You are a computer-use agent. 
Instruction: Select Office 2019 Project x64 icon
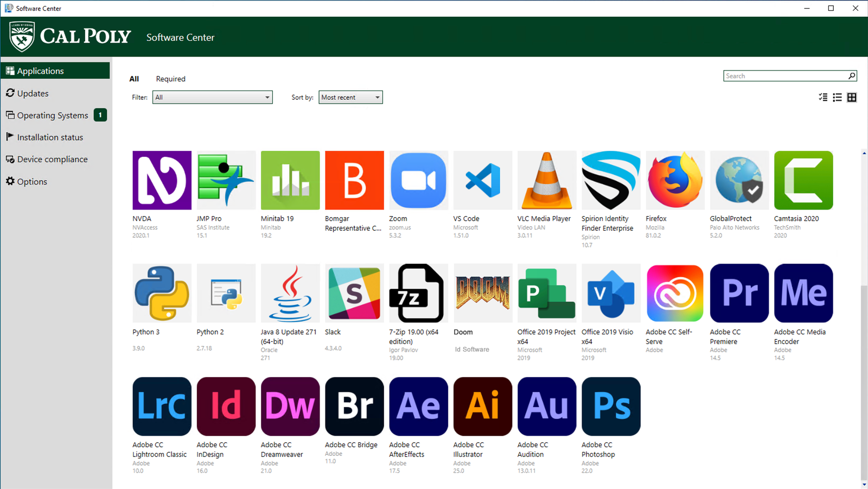547,293
